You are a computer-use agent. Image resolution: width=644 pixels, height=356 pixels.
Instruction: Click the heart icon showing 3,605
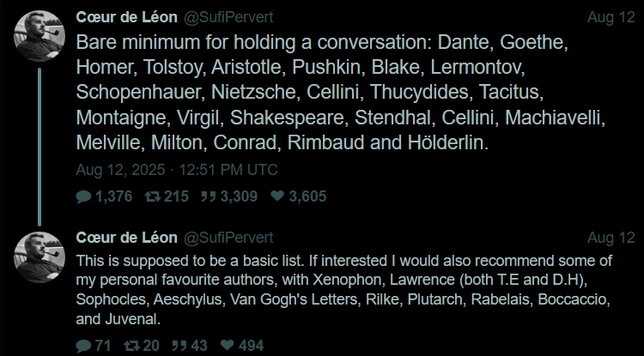pyautogui.click(x=277, y=196)
